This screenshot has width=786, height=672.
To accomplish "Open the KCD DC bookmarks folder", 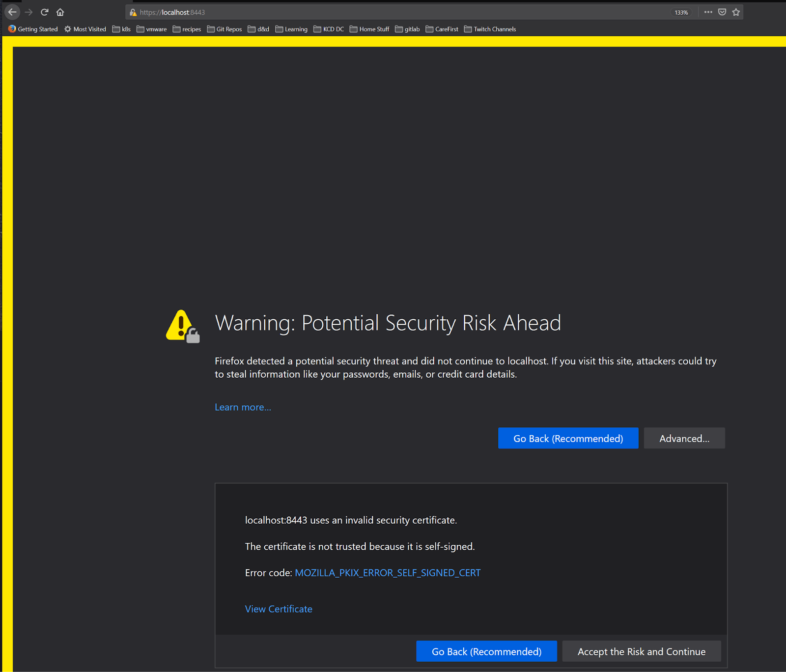I will click(329, 29).
